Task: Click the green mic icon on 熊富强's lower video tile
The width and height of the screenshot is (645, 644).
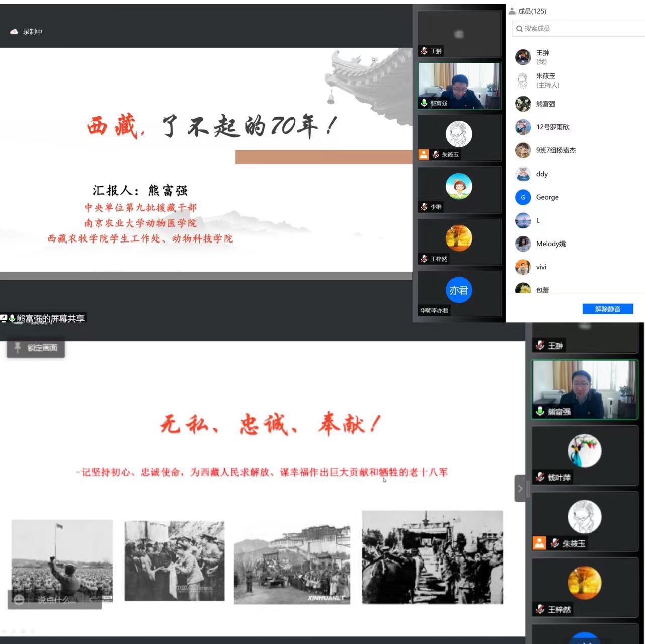Action: tap(540, 411)
